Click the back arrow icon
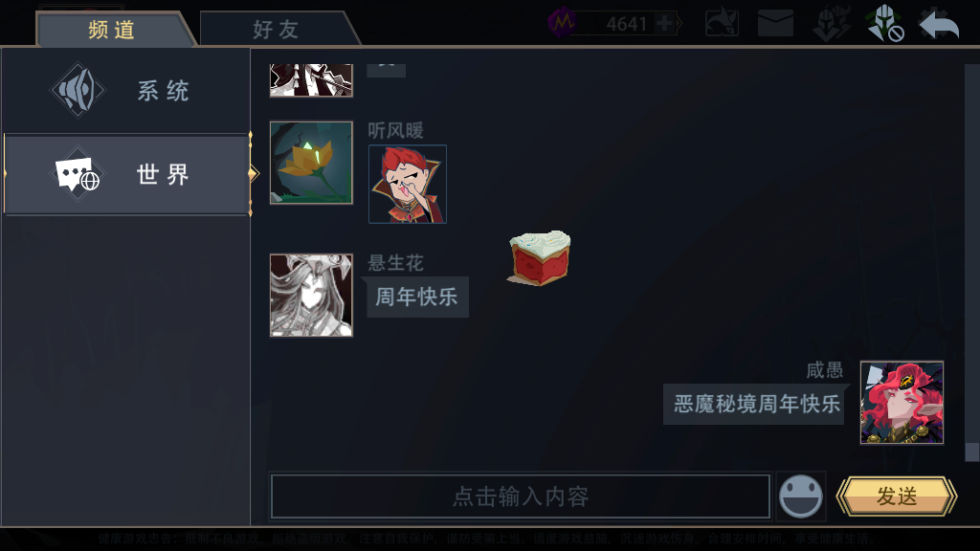980x551 pixels. click(x=939, y=25)
